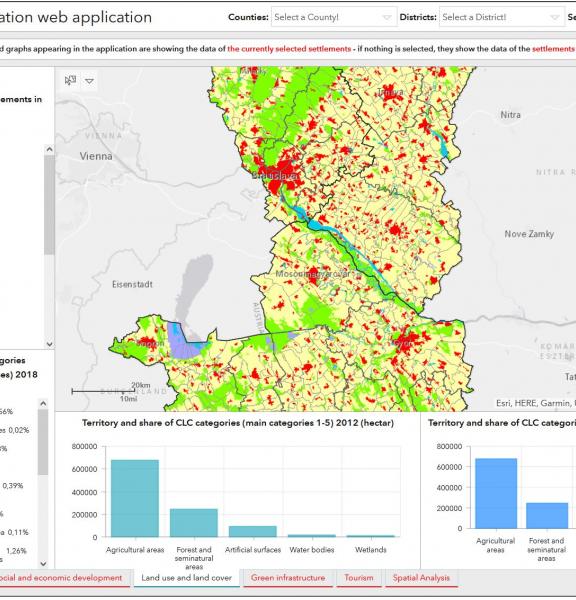576x600 pixels.
Task: Open the Counties dropdown
Action: [334, 17]
